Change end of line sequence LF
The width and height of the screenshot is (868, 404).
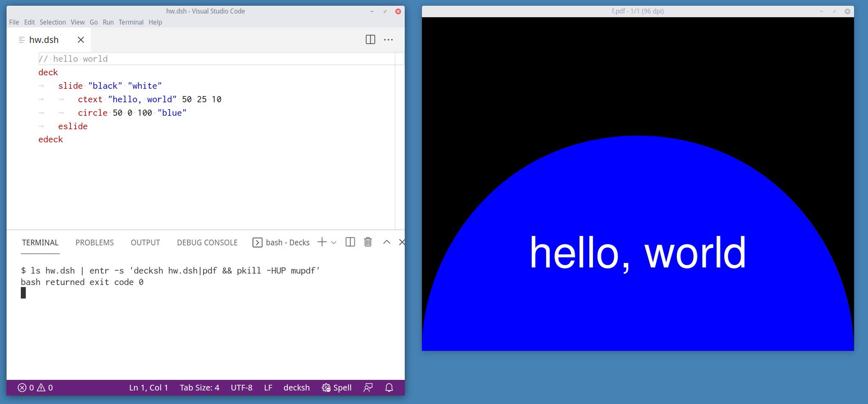tap(268, 387)
